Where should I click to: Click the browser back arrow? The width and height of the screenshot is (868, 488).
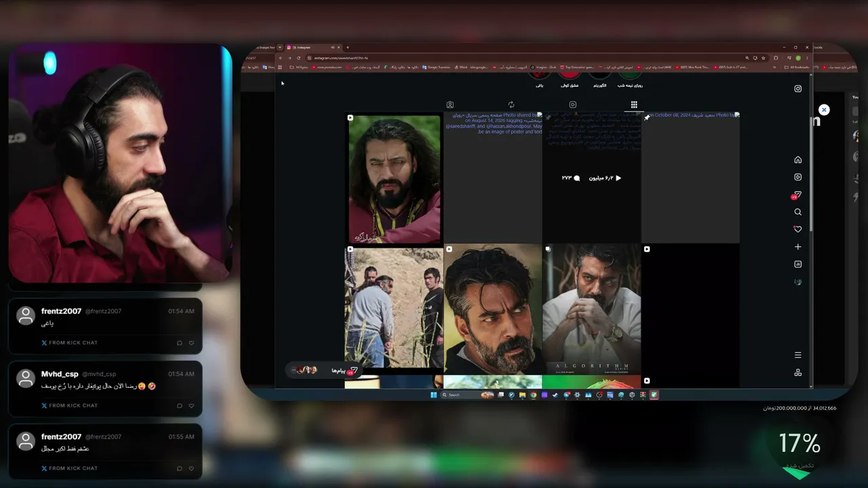point(281,58)
